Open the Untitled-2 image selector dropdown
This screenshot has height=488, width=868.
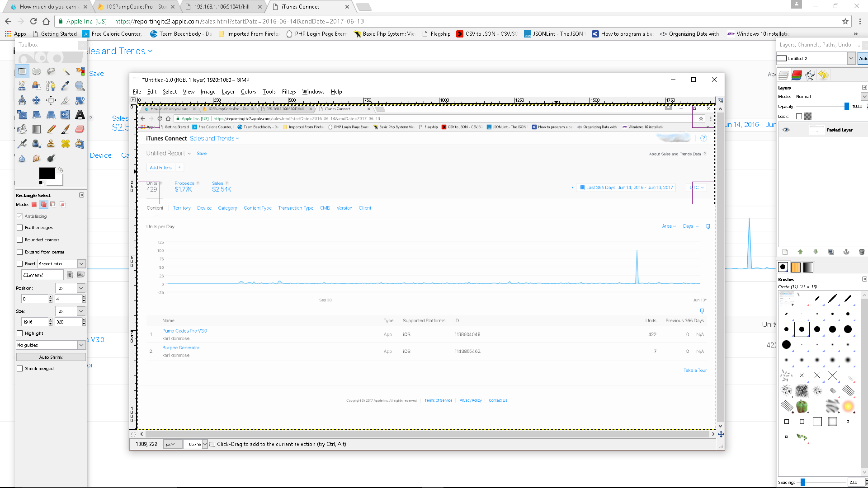(x=851, y=58)
